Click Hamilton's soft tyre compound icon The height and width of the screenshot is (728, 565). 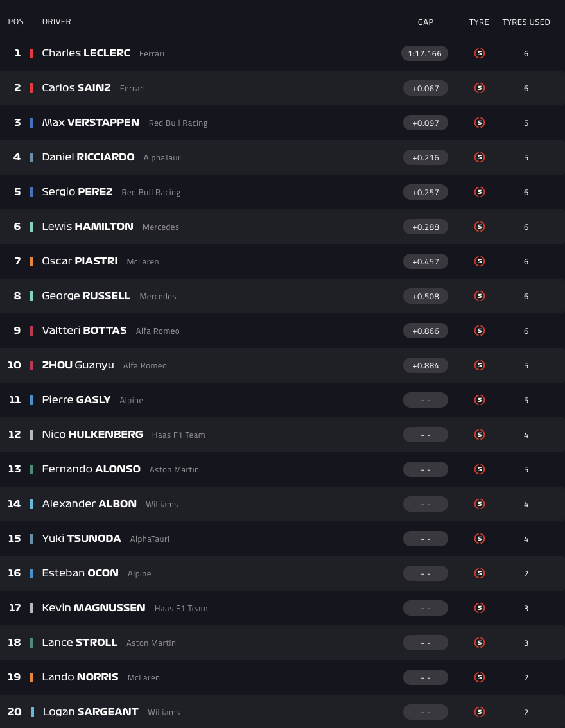[x=479, y=227]
